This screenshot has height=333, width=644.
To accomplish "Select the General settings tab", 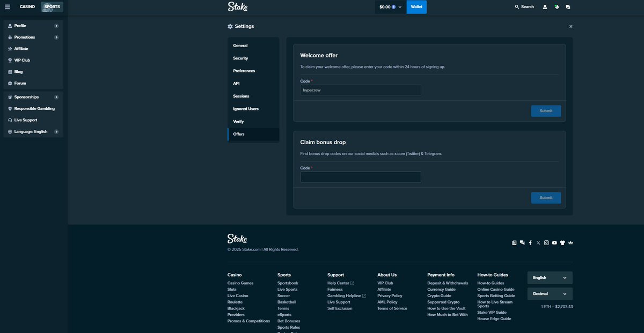I will tap(253, 46).
